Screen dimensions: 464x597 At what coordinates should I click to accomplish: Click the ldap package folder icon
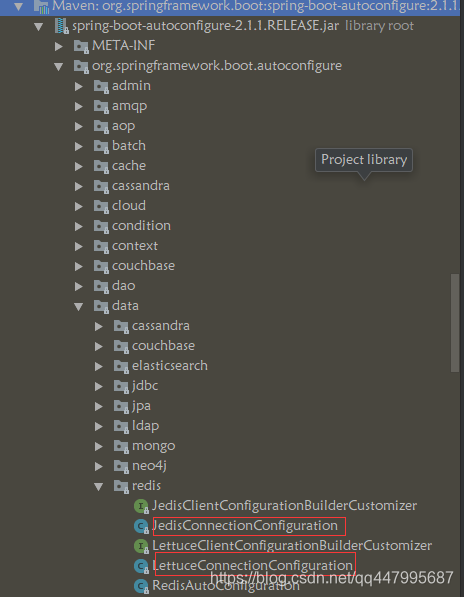(121, 426)
